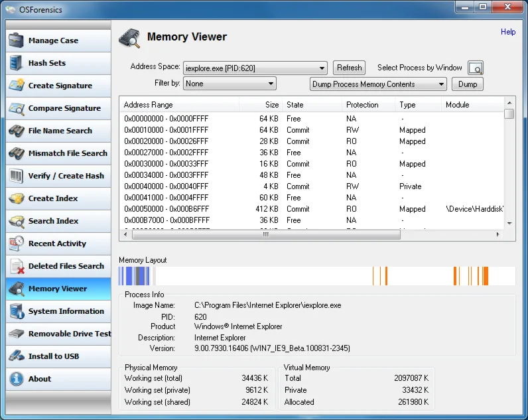The width and height of the screenshot is (528, 420).
Task: Open the Filter by dropdown
Action: click(x=271, y=84)
